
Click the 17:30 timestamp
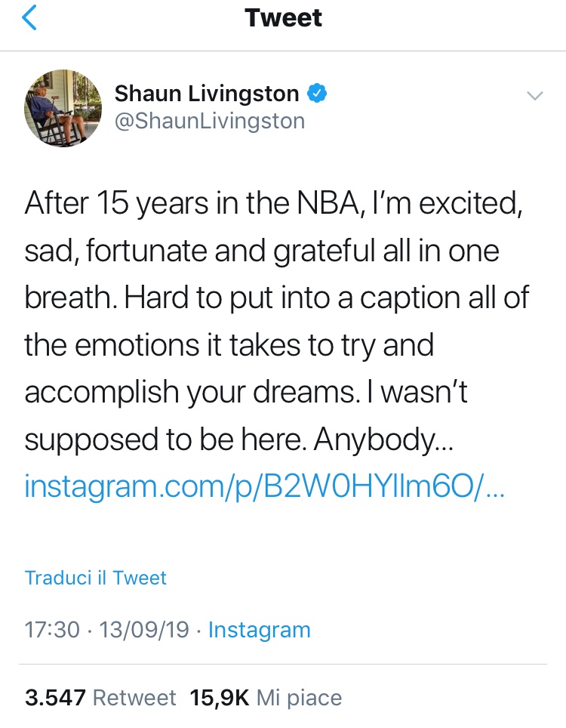(x=51, y=630)
